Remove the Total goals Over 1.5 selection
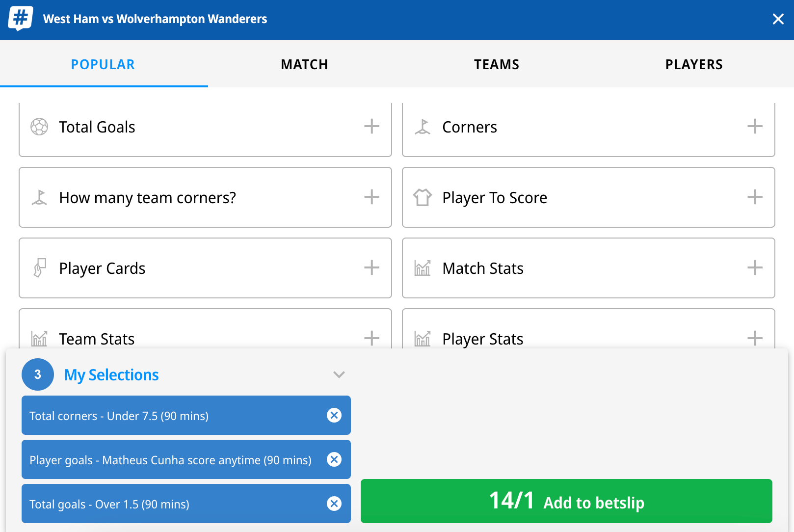The width and height of the screenshot is (794, 532). pyautogui.click(x=334, y=504)
